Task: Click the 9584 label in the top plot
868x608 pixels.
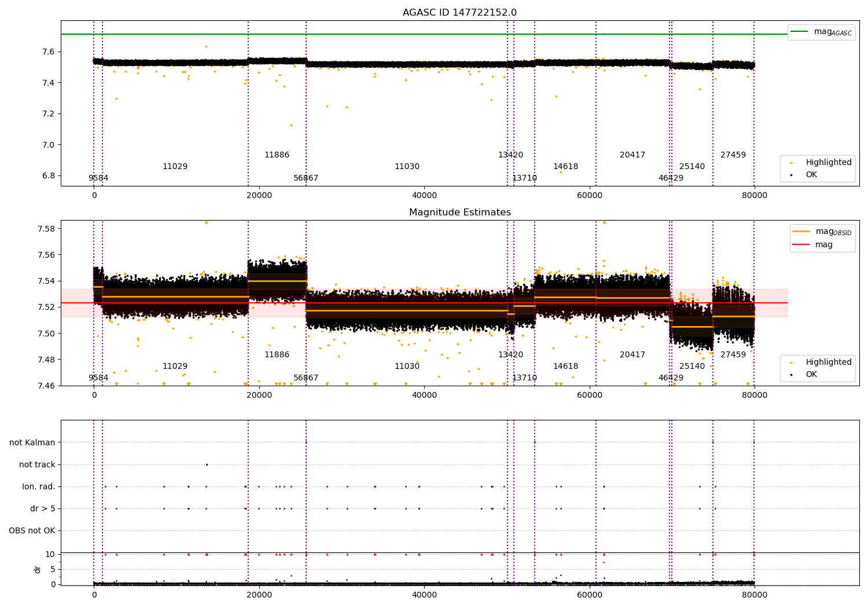Action: point(98,178)
